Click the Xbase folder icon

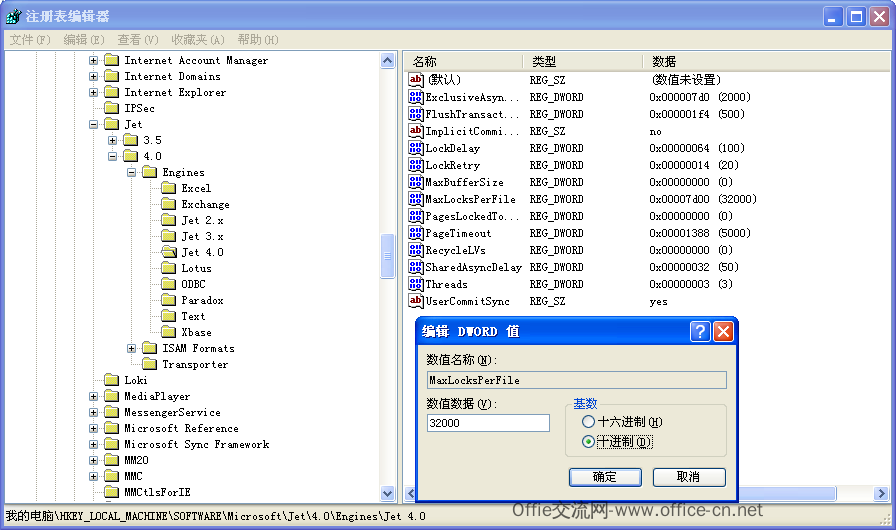click(169, 332)
